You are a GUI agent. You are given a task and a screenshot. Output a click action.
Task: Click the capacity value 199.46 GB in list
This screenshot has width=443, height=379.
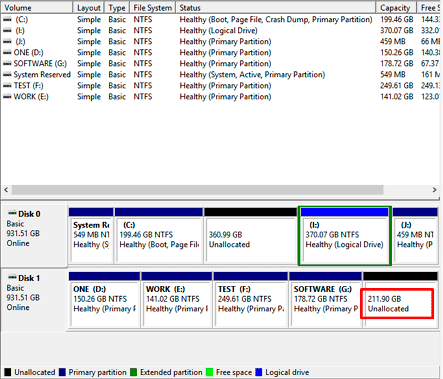click(397, 20)
